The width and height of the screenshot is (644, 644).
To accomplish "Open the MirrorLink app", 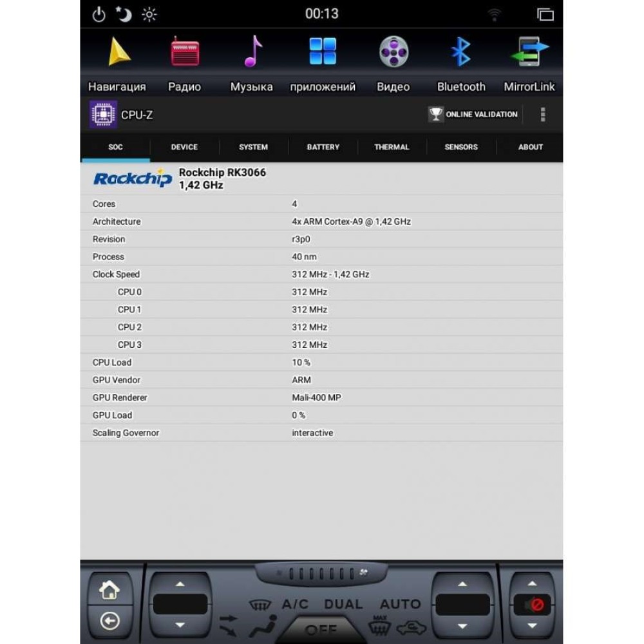I will point(529,64).
